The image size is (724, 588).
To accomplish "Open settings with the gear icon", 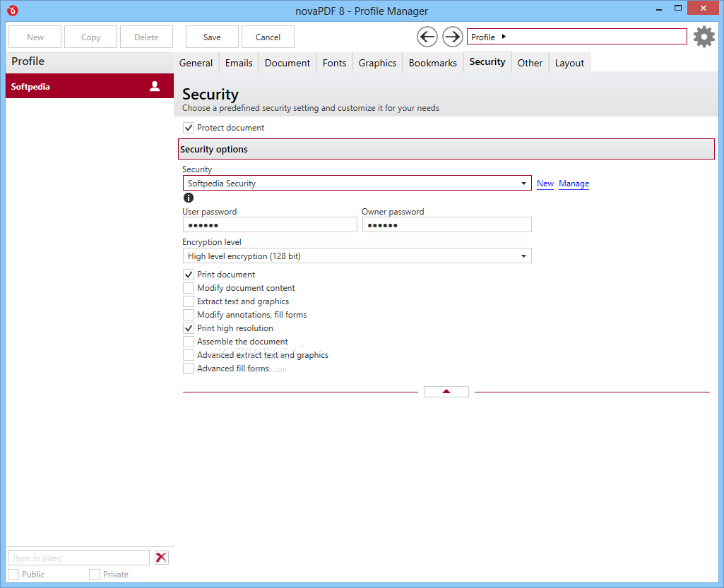I will point(704,37).
